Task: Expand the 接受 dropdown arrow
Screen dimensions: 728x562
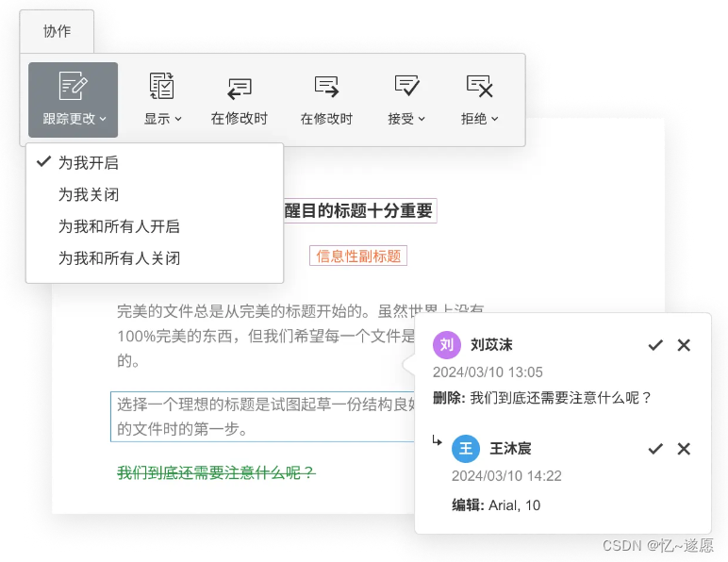Action: click(422, 119)
